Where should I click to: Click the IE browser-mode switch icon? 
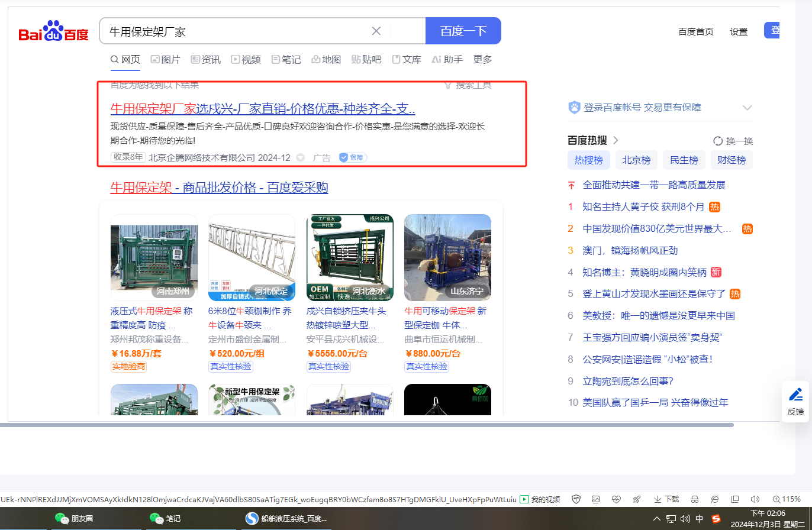715,499
